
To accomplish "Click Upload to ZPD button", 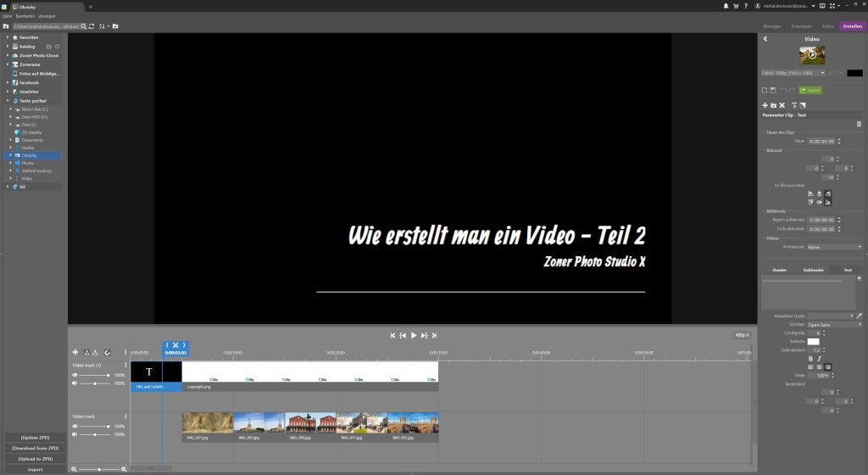I will pos(36,459).
